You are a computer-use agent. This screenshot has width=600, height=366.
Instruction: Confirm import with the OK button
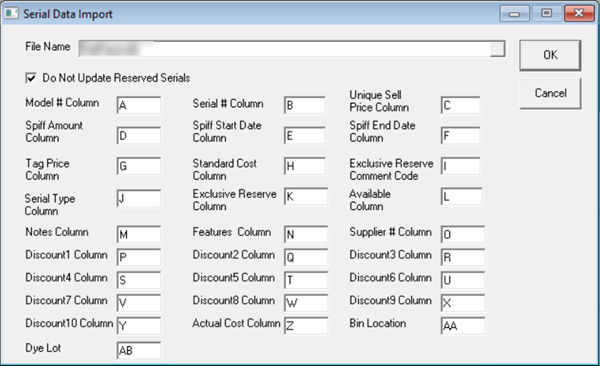pyautogui.click(x=550, y=55)
